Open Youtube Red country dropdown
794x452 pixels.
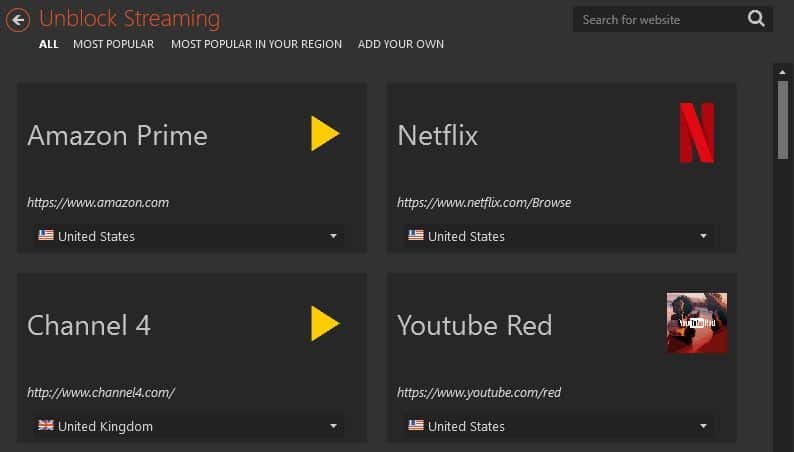point(559,426)
